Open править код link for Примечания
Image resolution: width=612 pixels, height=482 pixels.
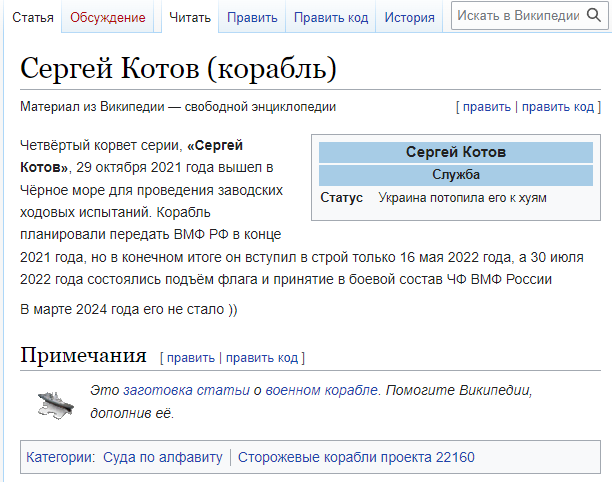[261, 357]
